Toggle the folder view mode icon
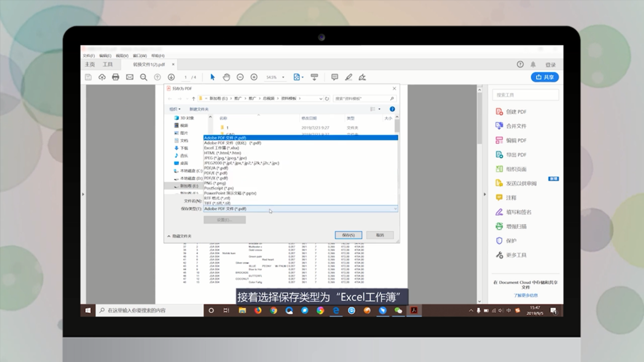Image resolution: width=644 pixels, height=362 pixels. [x=373, y=109]
